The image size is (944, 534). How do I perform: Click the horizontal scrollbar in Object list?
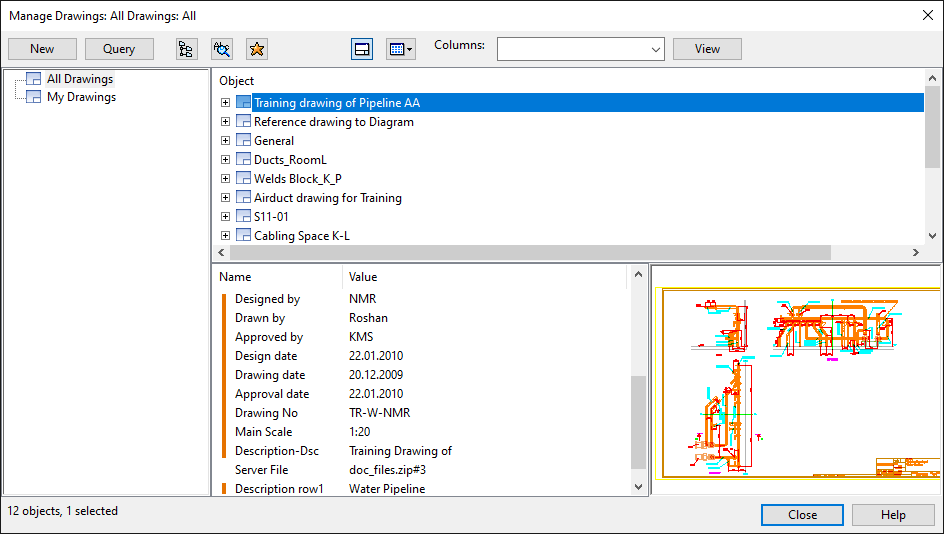[x=530, y=253]
